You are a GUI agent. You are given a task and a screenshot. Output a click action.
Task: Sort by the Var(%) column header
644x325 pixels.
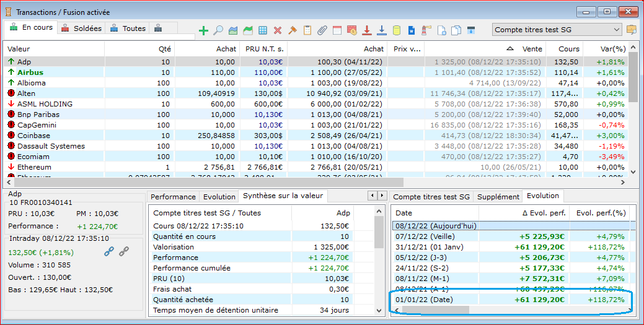pyautogui.click(x=606, y=49)
